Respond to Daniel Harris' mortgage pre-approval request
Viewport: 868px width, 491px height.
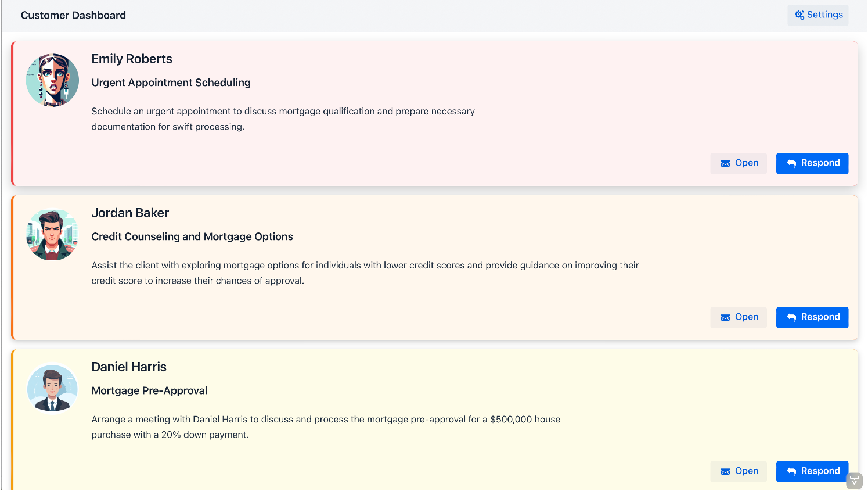pos(812,471)
